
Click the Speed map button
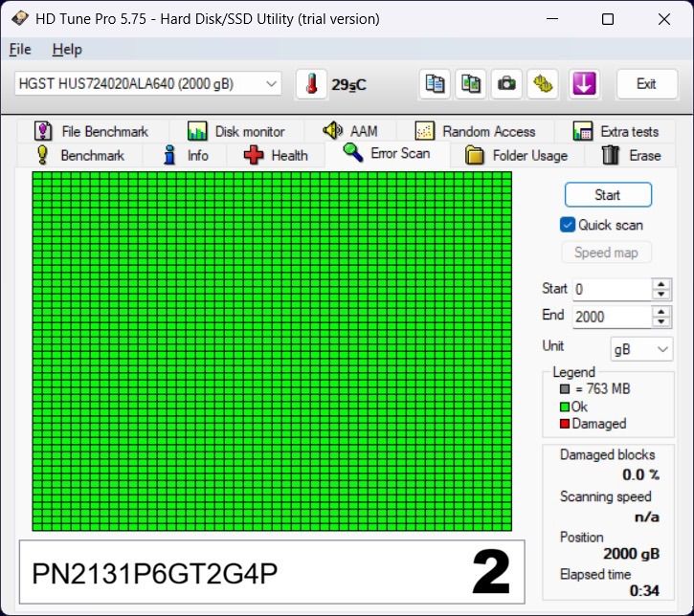(606, 253)
